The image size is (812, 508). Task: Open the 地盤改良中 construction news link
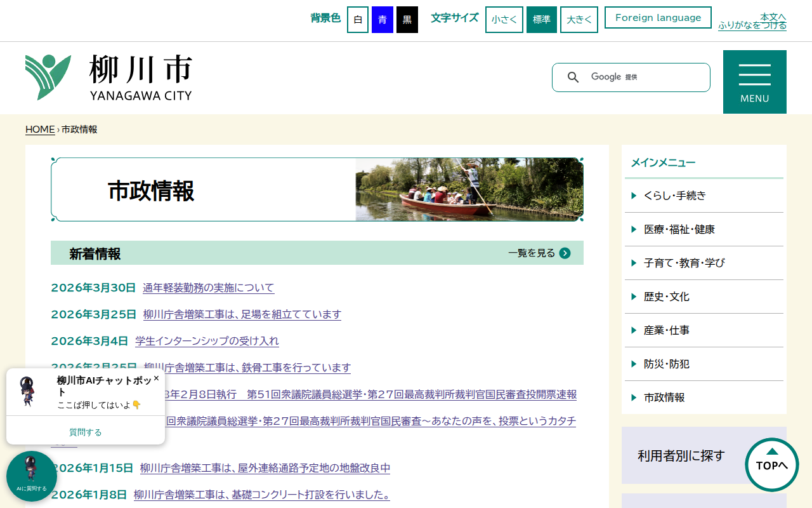(x=265, y=468)
